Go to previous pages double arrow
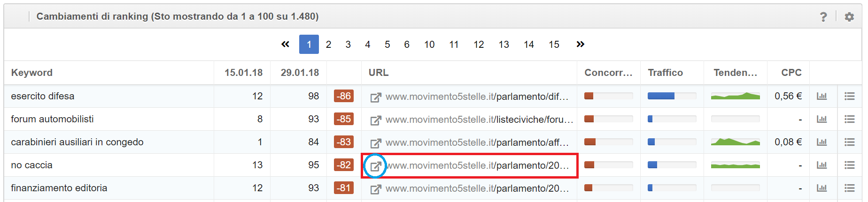Screen dimensions: 868x202 (x=285, y=44)
